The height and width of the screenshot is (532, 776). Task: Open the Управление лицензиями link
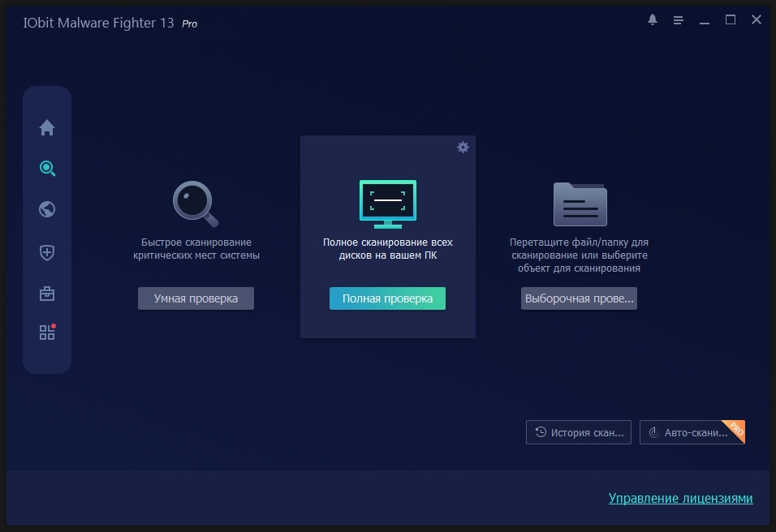[680, 498]
